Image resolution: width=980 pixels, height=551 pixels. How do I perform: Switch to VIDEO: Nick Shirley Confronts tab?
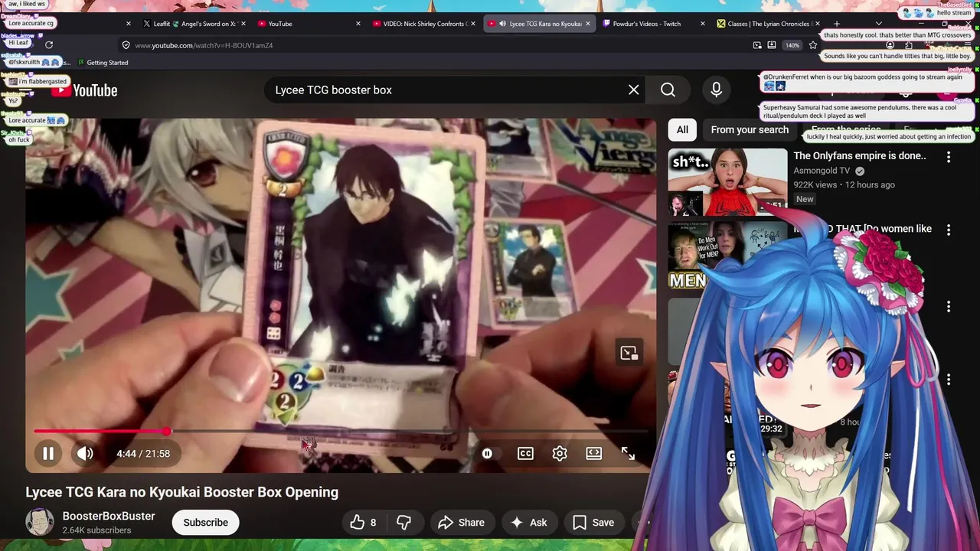[x=423, y=24]
